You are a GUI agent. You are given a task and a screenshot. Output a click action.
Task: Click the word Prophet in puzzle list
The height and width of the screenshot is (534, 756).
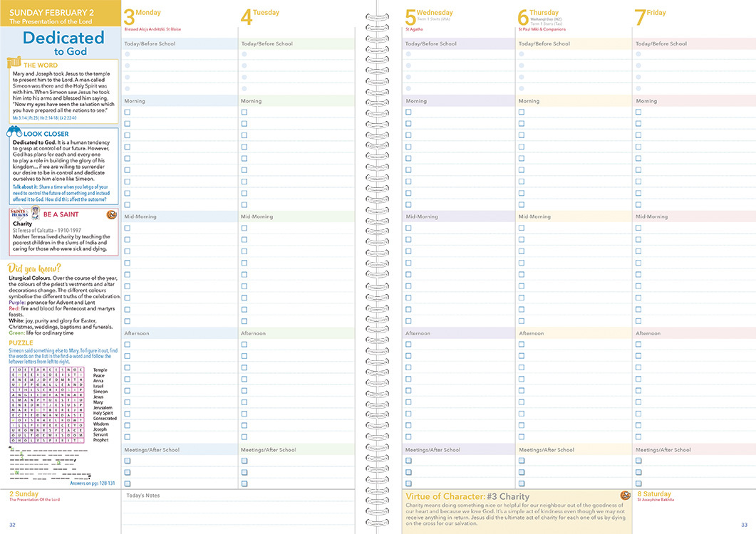coord(100,440)
